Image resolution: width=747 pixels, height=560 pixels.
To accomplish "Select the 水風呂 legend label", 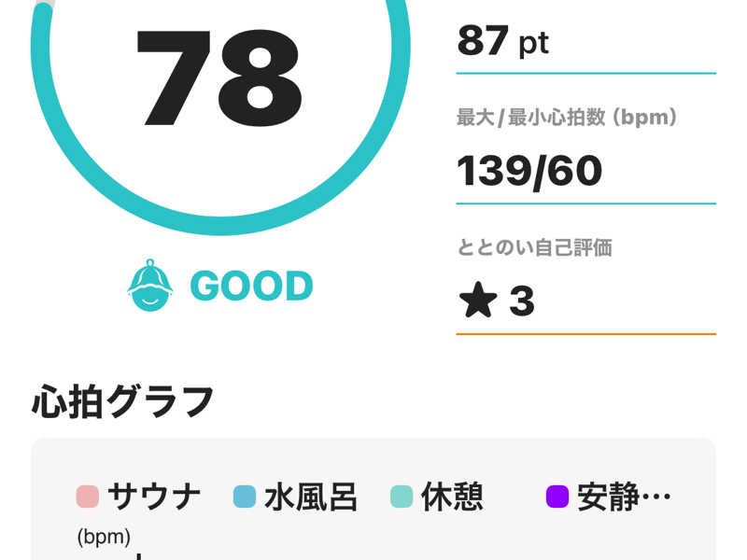I will [311, 497].
